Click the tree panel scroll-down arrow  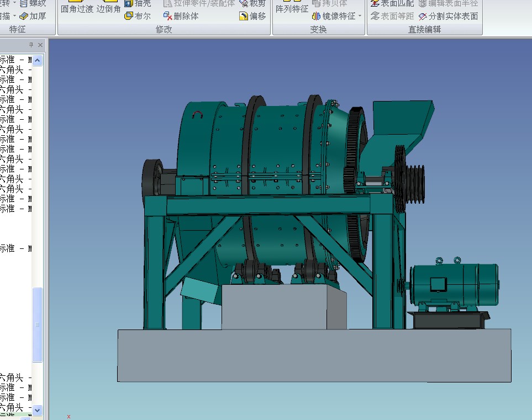[x=38, y=410]
